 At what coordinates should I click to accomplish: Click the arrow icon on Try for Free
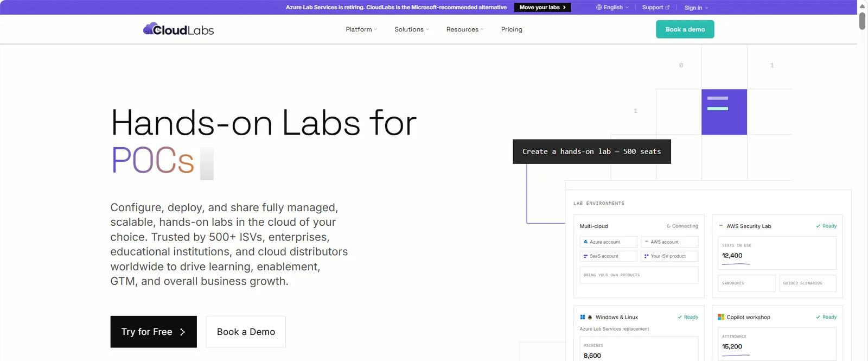click(182, 332)
